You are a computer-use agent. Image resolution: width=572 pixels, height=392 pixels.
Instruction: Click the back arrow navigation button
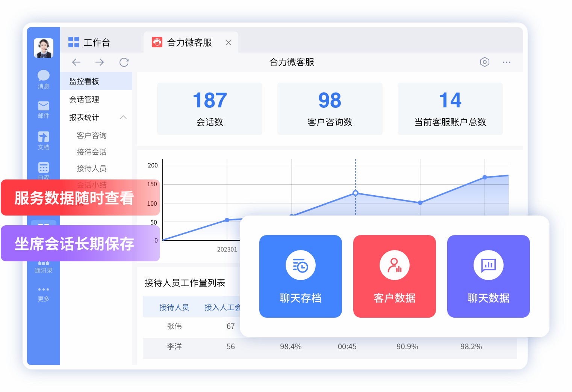[76, 62]
